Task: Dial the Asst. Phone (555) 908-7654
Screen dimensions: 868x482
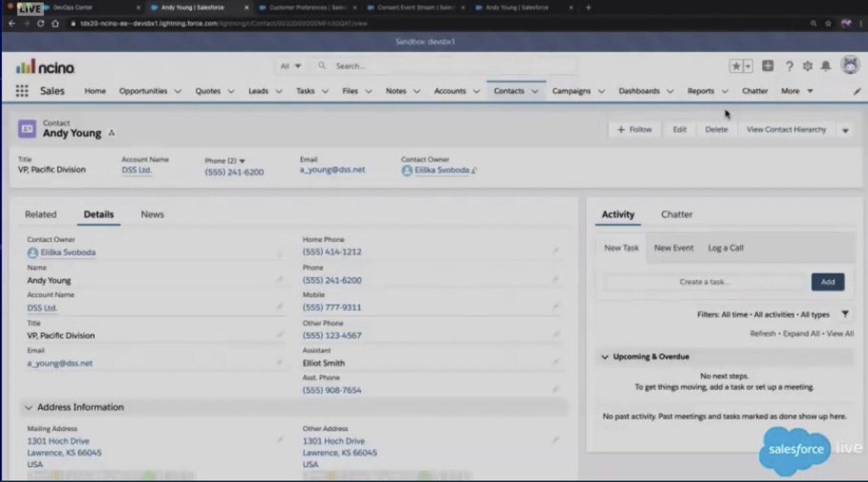Action: pos(332,390)
